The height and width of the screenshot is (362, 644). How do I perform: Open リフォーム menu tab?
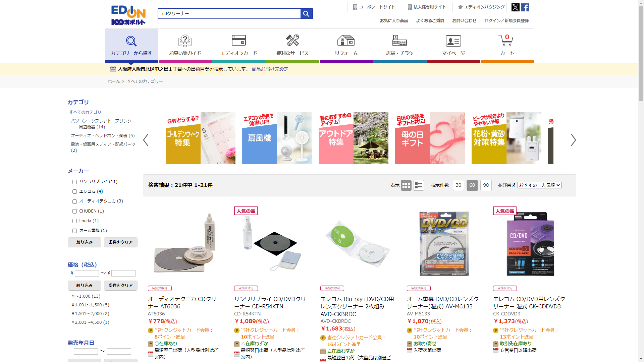pyautogui.click(x=346, y=45)
